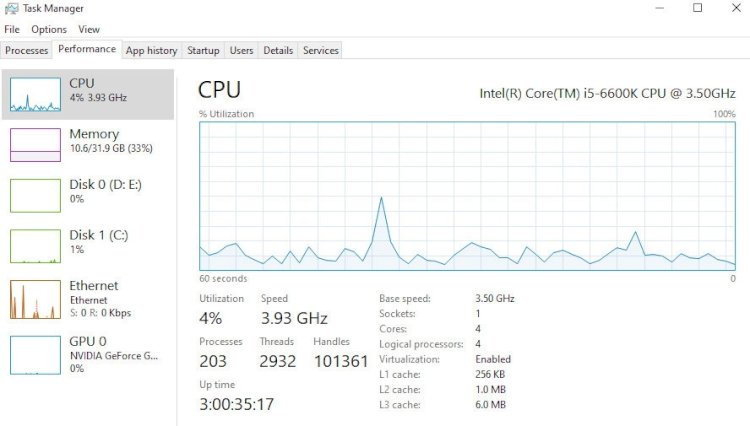Switch to the Details tab

[x=278, y=50]
